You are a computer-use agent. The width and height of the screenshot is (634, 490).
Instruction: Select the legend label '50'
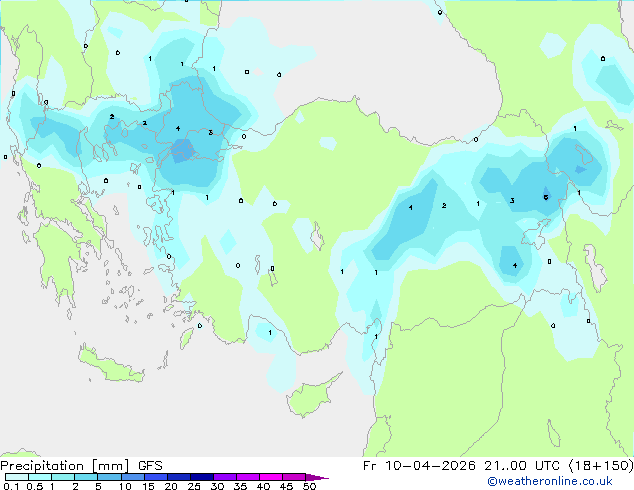309,486
